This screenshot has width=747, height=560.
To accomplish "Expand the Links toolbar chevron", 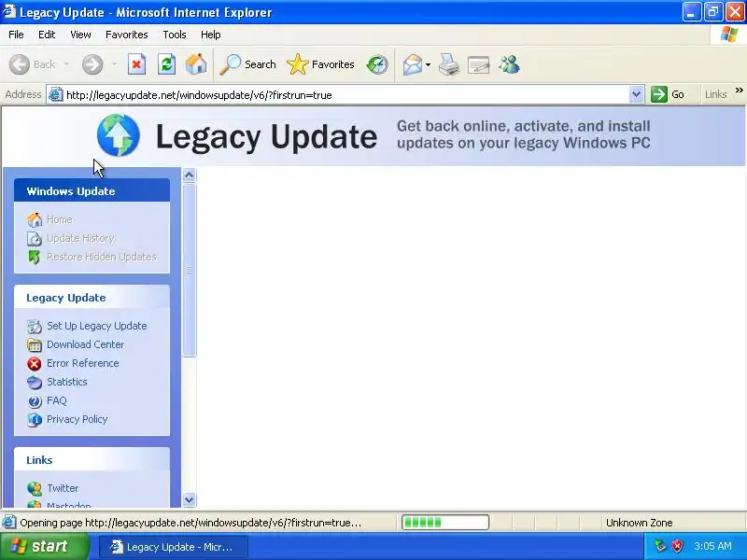I will pos(739,90).
